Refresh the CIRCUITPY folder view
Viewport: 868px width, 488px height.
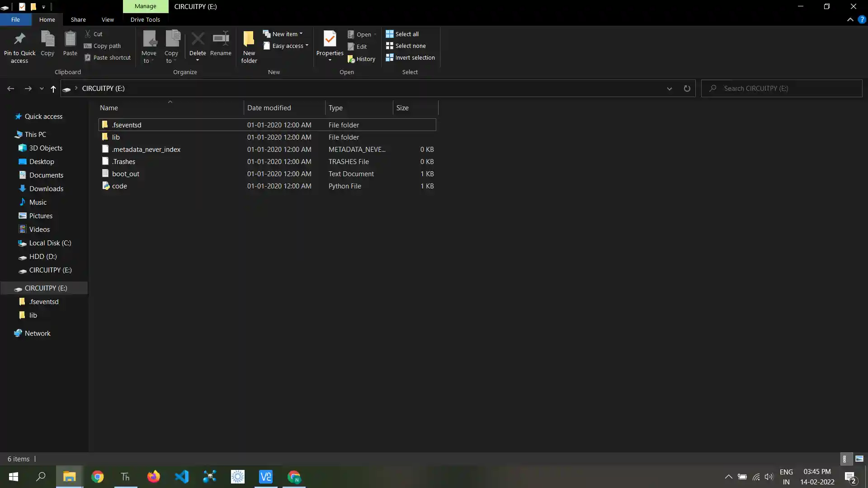pos(687,89)
